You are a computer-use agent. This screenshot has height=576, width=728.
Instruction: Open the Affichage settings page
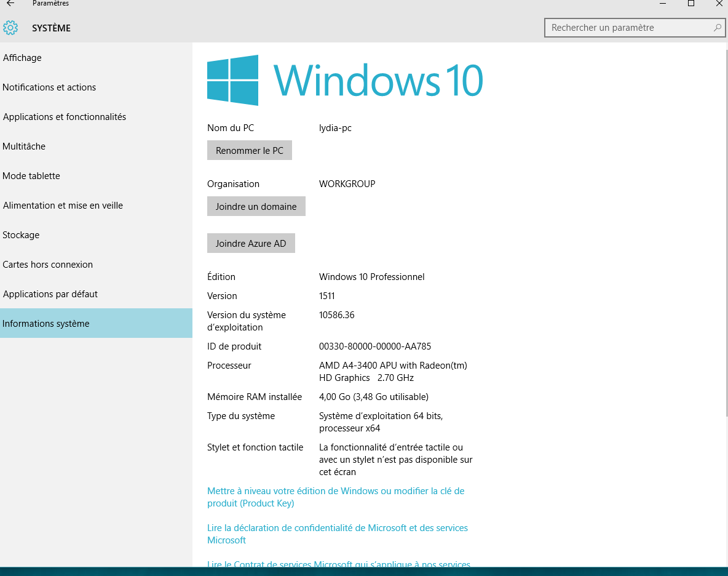pos(22,58)
